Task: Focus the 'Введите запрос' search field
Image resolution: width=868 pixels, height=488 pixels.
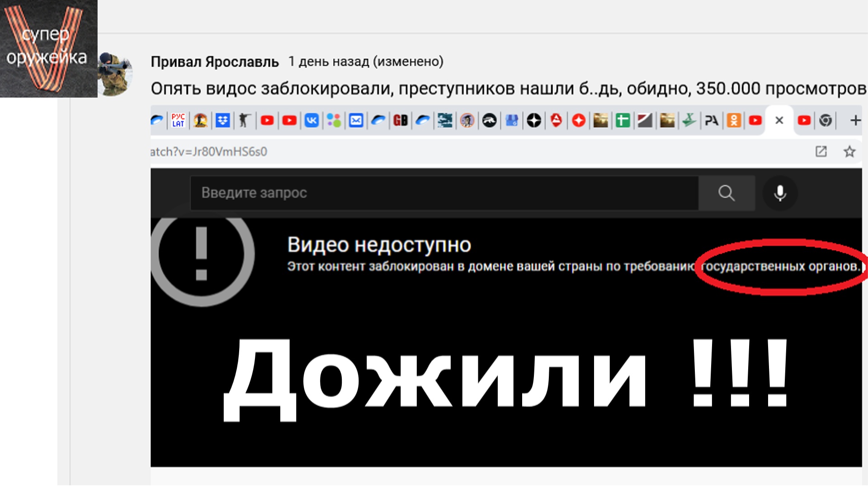Action: point(443,193)
